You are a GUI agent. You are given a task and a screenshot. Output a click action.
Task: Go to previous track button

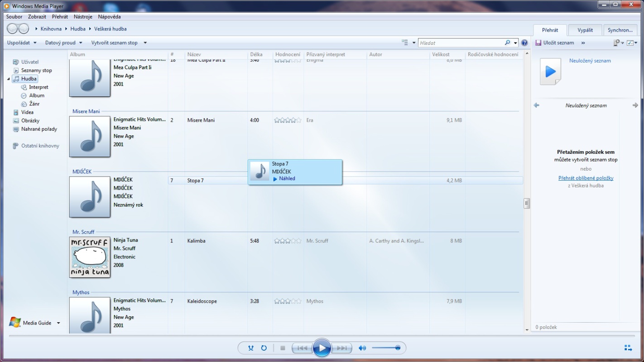click(302, 348)
